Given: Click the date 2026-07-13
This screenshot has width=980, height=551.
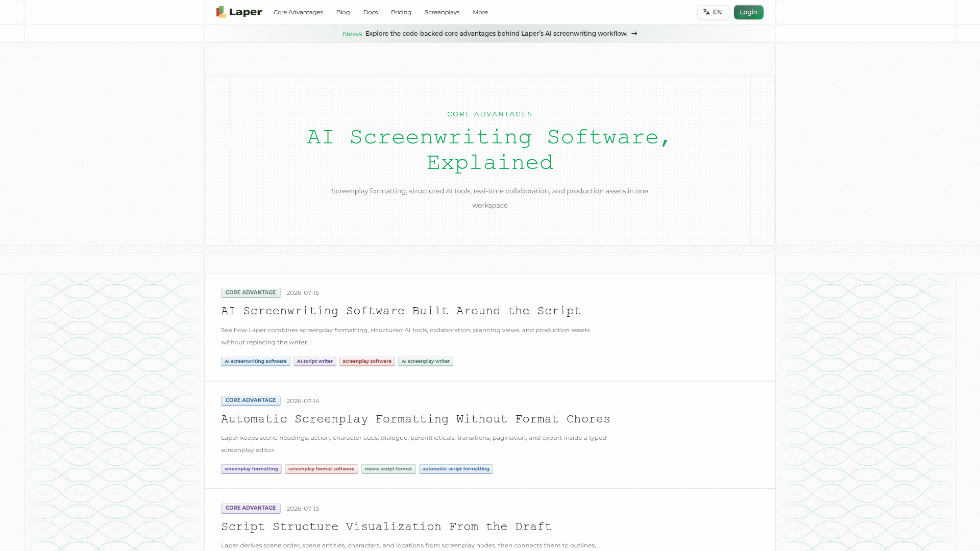Looking at the screenshot, I should 303,509.
